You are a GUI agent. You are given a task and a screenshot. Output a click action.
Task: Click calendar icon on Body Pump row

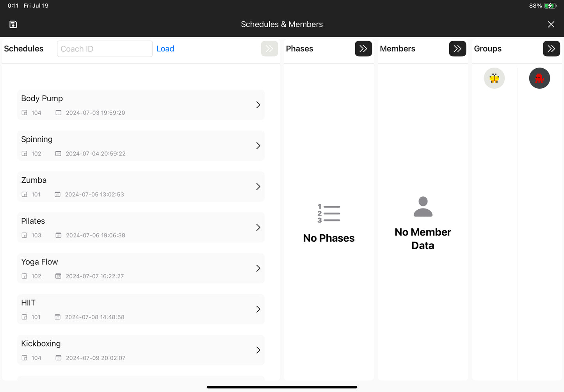pos(59,113)
